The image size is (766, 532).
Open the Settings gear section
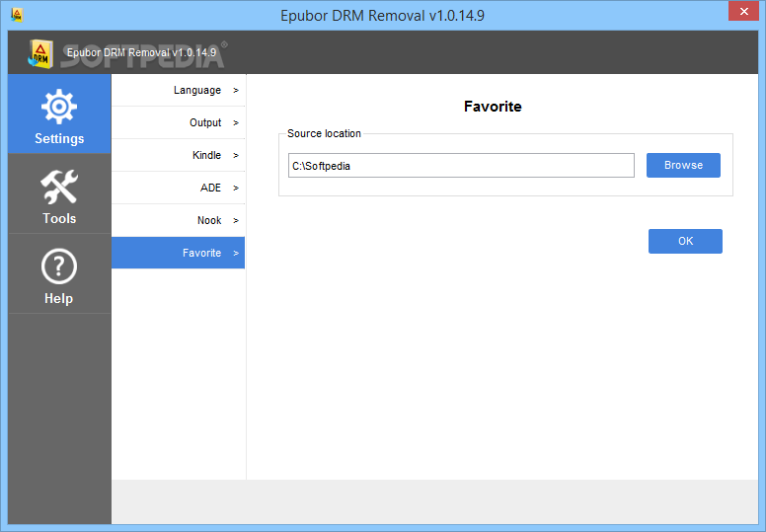click(x=59, y=114)
